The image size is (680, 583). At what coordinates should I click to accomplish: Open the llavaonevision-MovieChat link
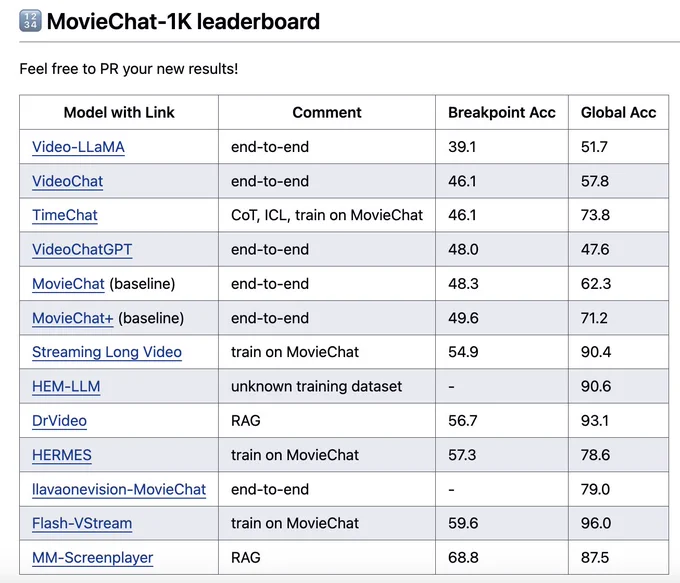coord(119,489)
